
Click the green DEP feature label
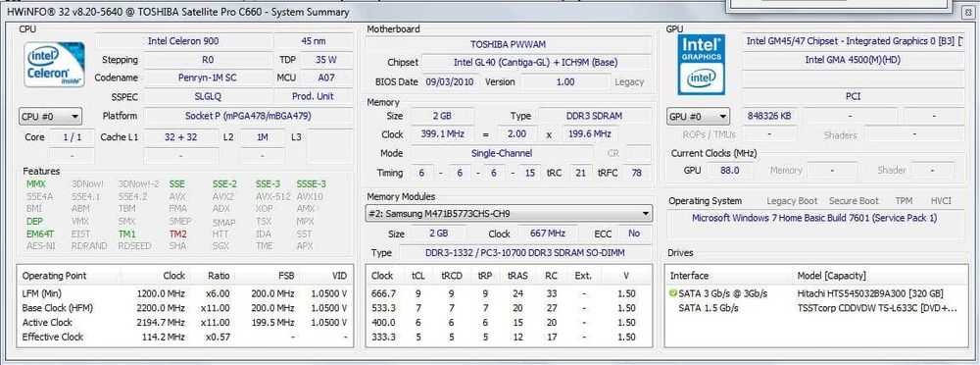[x=34, y=221]
